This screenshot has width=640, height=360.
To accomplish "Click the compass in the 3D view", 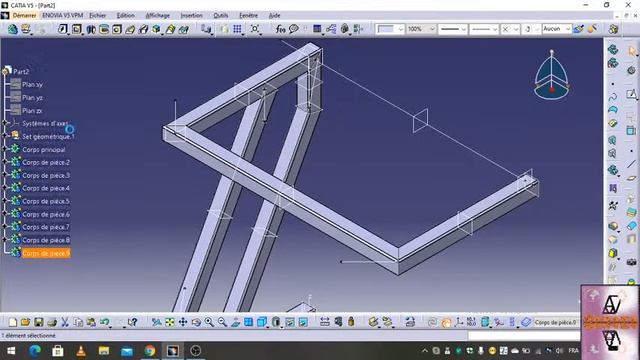I will (x=551, y=76).
